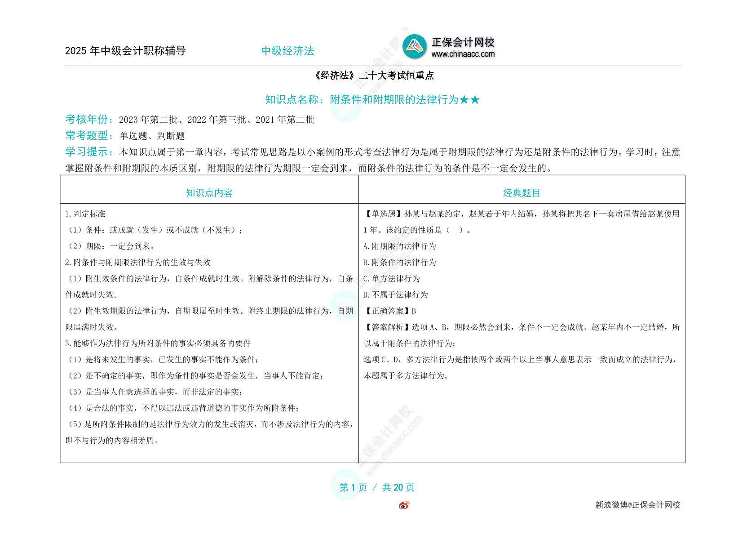Click the 考核年份 label
The width and height of the screenshot is (756, 535).
click(x=89, y=119)
